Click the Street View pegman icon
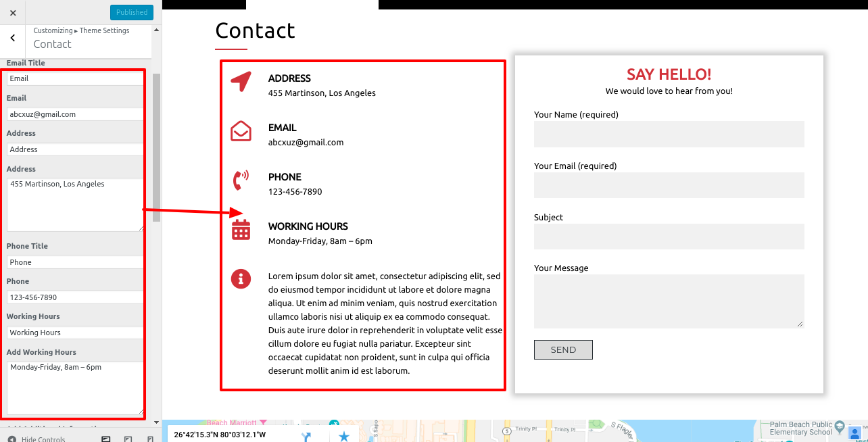Image resolution: width=868 pixels, height=442 pixels. pyautogui.click(x=855, y=433)
